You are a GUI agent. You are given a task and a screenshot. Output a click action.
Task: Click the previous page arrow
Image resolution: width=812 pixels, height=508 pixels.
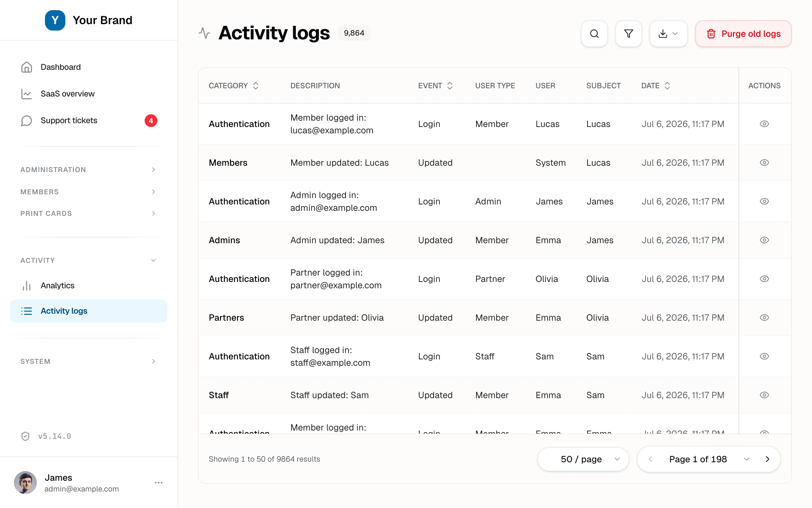[x=650, y=459]
